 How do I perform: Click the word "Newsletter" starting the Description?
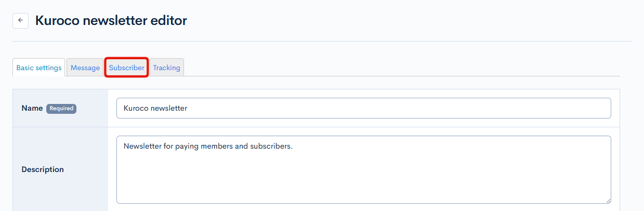(x=142, y=146)
